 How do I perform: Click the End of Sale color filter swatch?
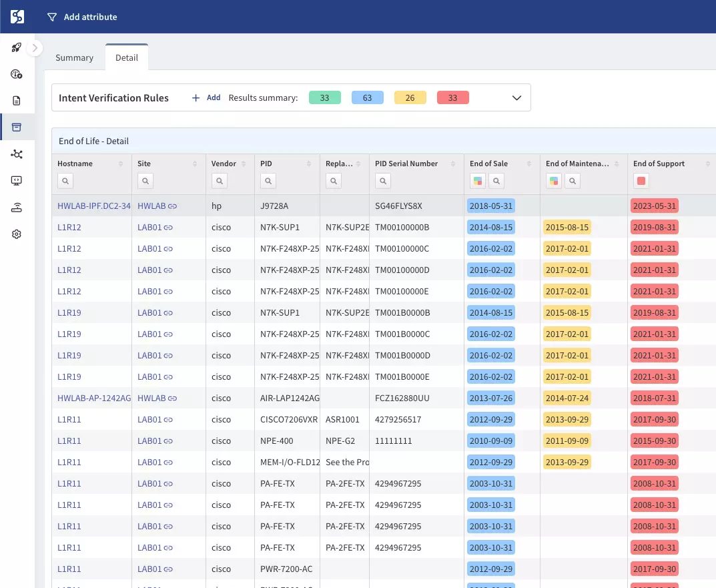point(478,182)
